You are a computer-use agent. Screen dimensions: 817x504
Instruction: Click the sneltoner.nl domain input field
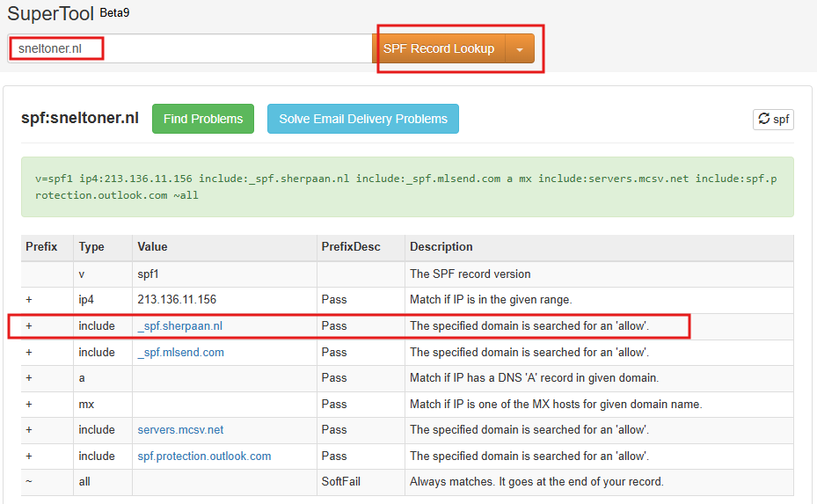tap(190, 48)
